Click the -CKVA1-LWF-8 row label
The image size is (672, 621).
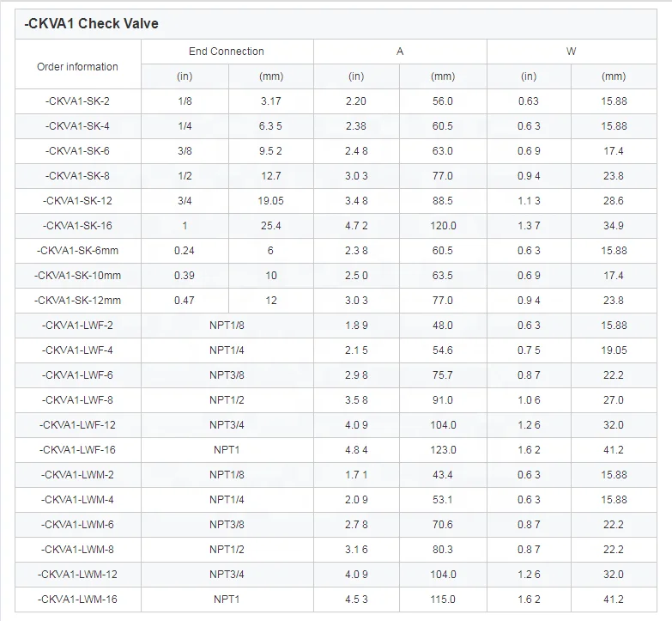click(77, 400)
